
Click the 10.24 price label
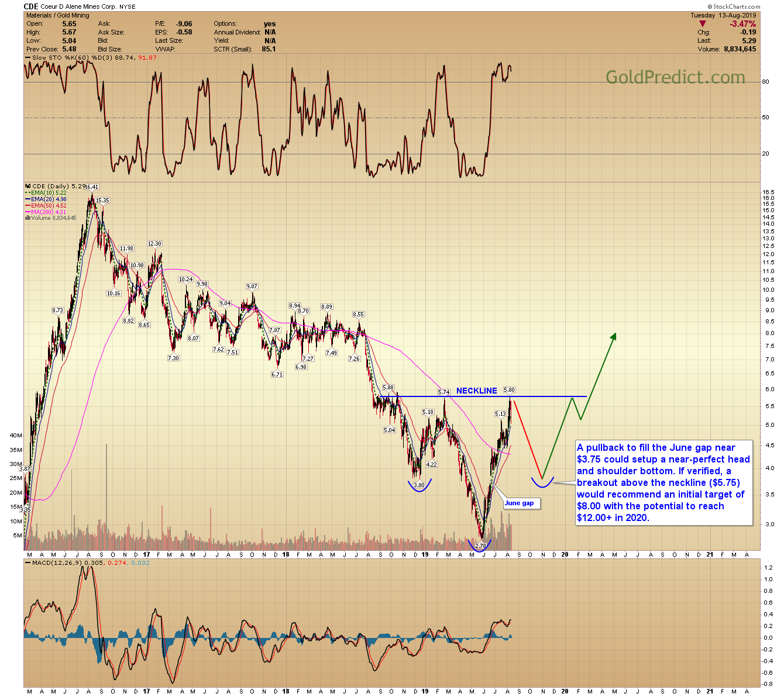185,280
